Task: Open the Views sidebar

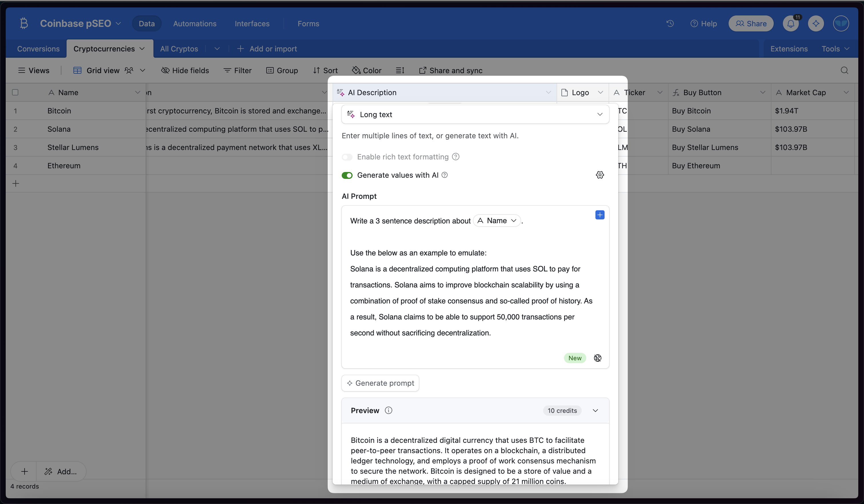Action: coord(34,70)
